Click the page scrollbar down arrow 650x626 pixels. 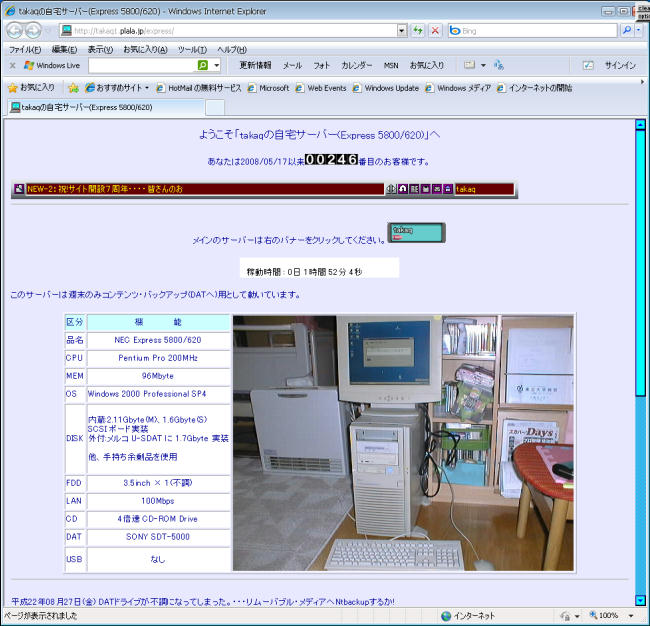[x=640, y=600]
